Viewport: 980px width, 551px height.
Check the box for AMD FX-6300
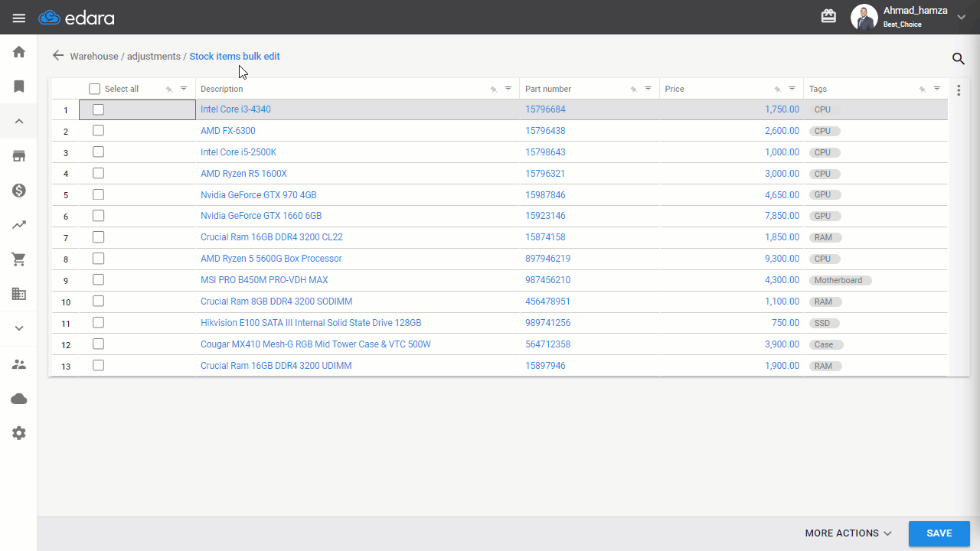pyautogui.click(x=98, y=131)
